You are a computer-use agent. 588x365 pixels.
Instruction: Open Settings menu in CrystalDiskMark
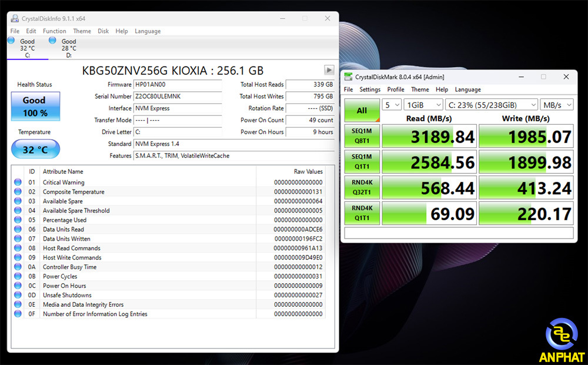click(370, 89)
